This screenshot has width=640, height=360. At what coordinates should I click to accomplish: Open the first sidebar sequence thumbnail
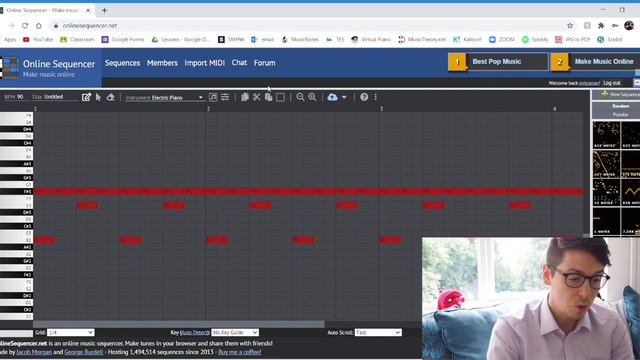pos(606,135)
